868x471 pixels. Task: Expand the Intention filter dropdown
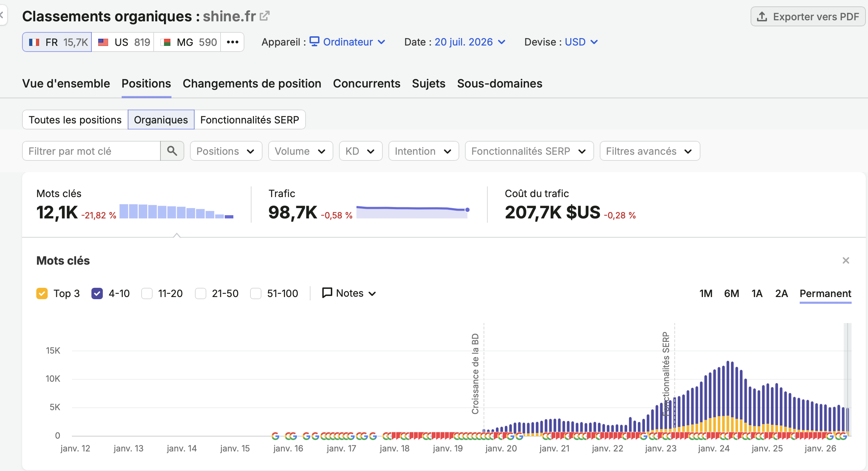424,151
